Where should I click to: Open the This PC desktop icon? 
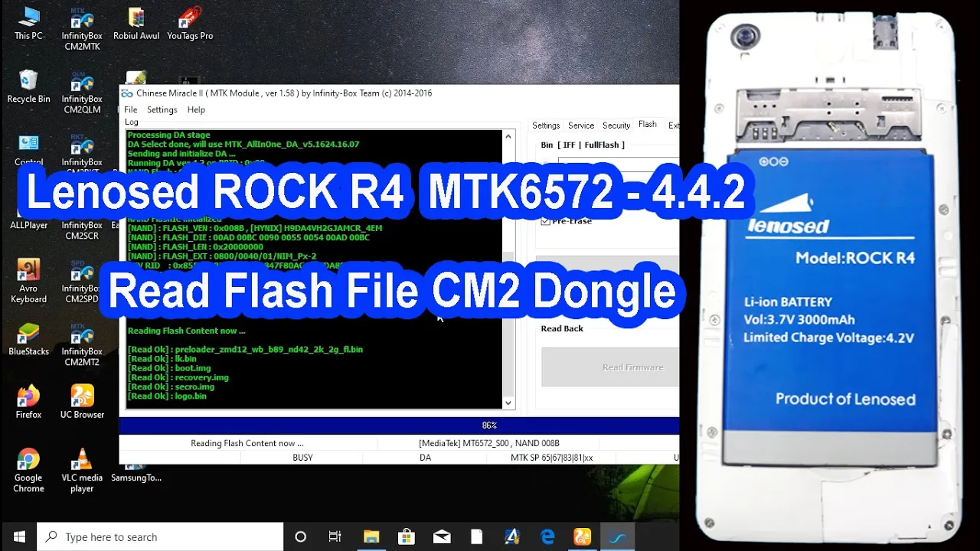(x=28, y=23)
